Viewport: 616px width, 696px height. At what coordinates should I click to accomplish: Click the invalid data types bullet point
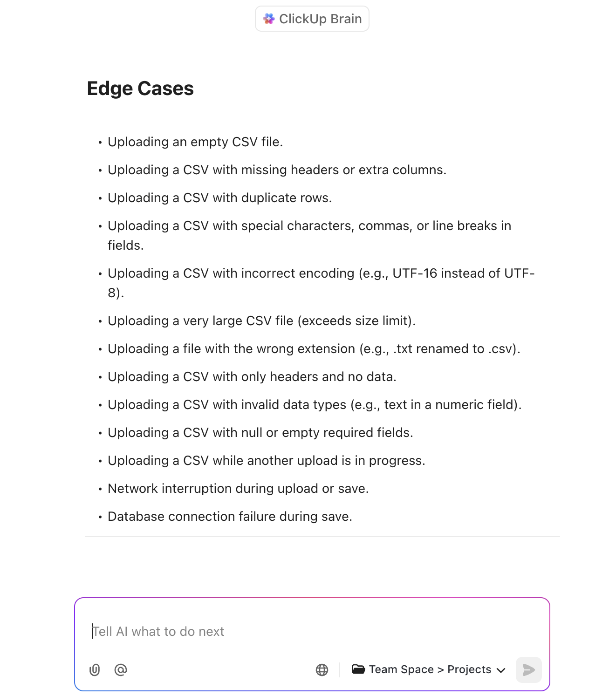click(315, 404)
